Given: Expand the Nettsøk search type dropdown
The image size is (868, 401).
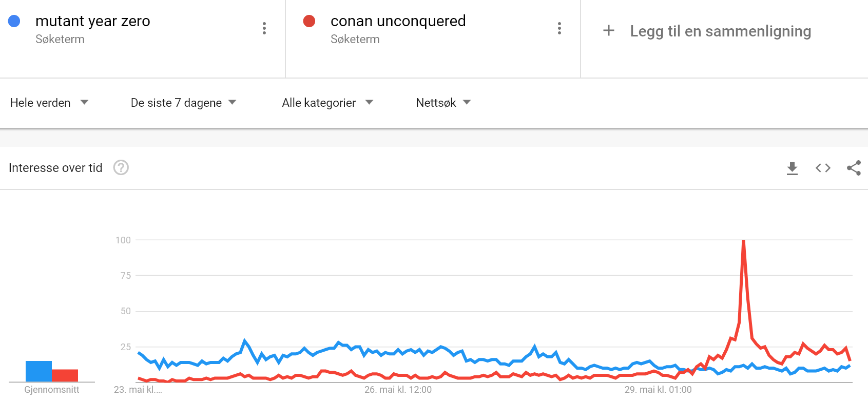Looking at the screenshot, I should 443,103.
